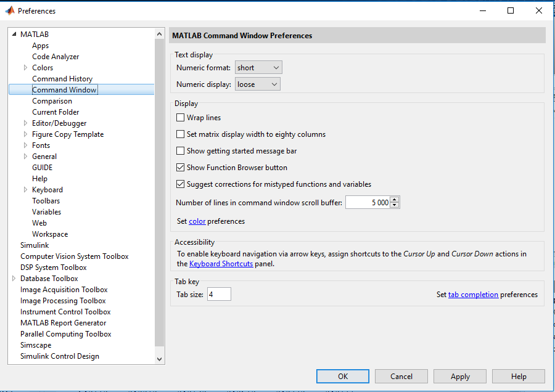555x392 pixels.
Task: Open Help preferences page
Action: point(39,179)
